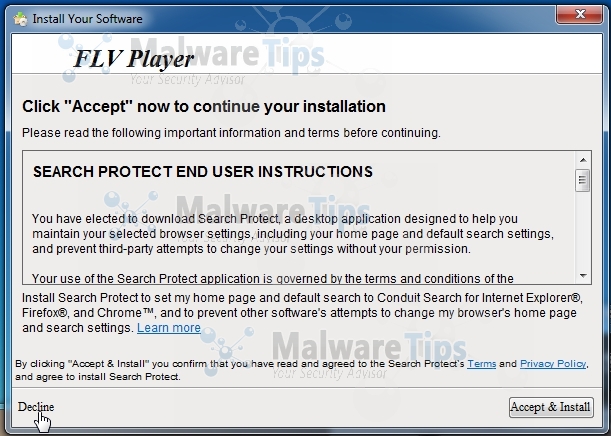Open the Privacy Policy link

click(x=553, y=365)
